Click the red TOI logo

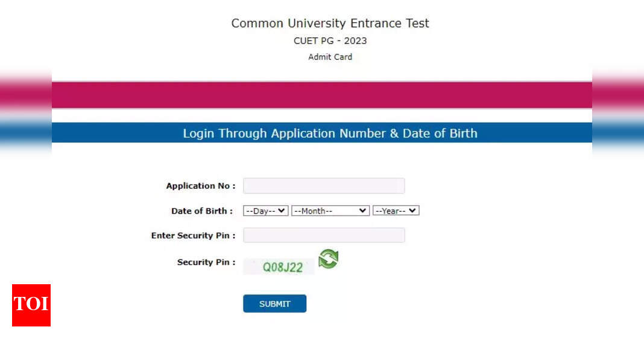coord(31,305)
